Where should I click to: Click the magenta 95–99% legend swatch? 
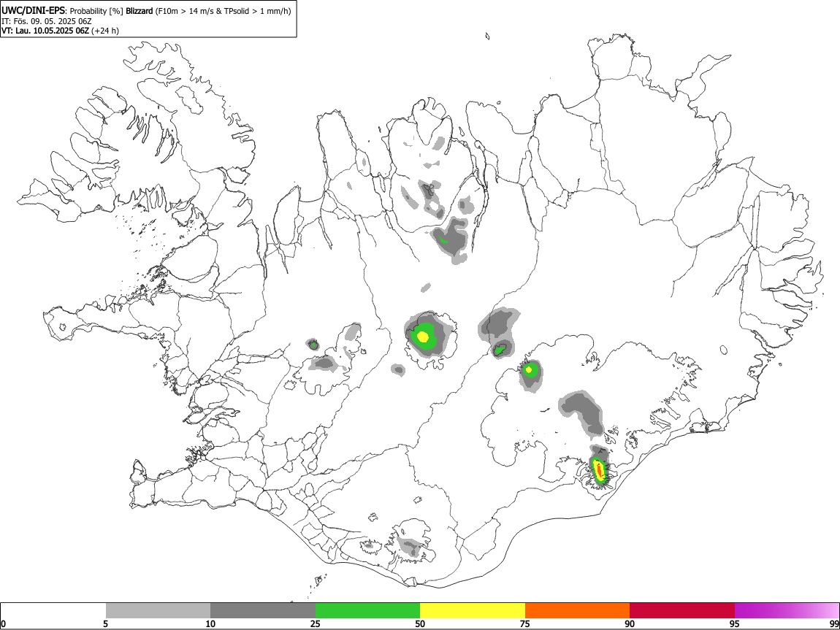[x=787, y=611]
